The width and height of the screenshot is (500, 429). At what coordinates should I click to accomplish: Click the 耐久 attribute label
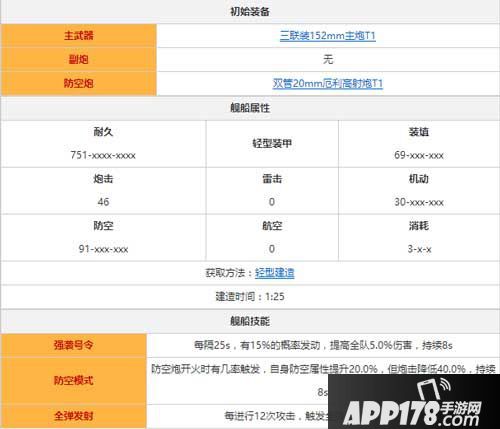click(103, 132)
